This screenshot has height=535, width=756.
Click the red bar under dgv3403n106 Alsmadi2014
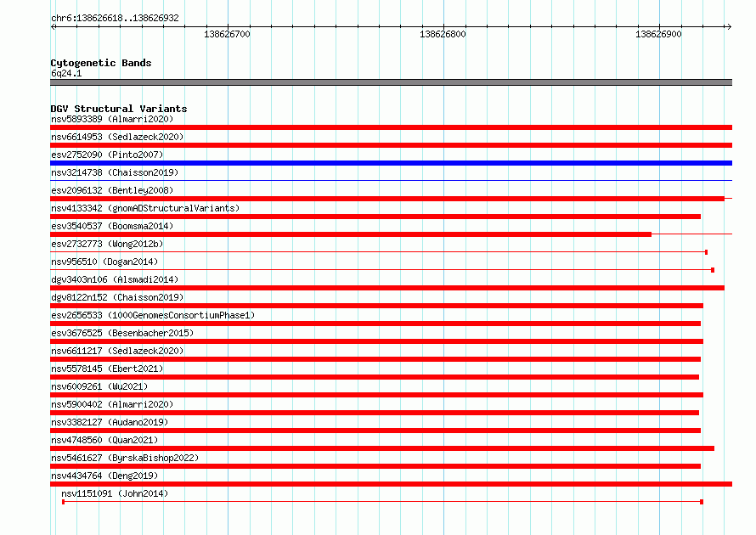pos(387,288)
